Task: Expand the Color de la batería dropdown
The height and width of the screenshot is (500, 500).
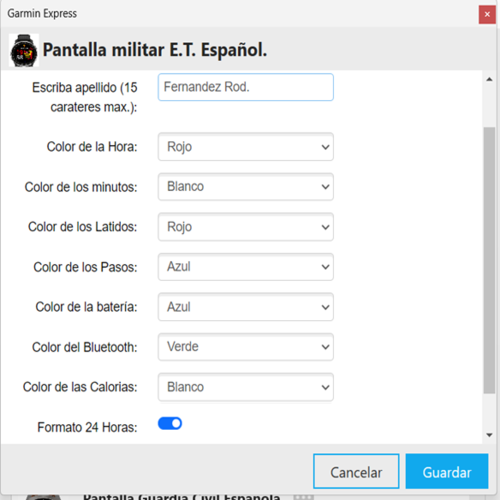Action: (246, 307)
